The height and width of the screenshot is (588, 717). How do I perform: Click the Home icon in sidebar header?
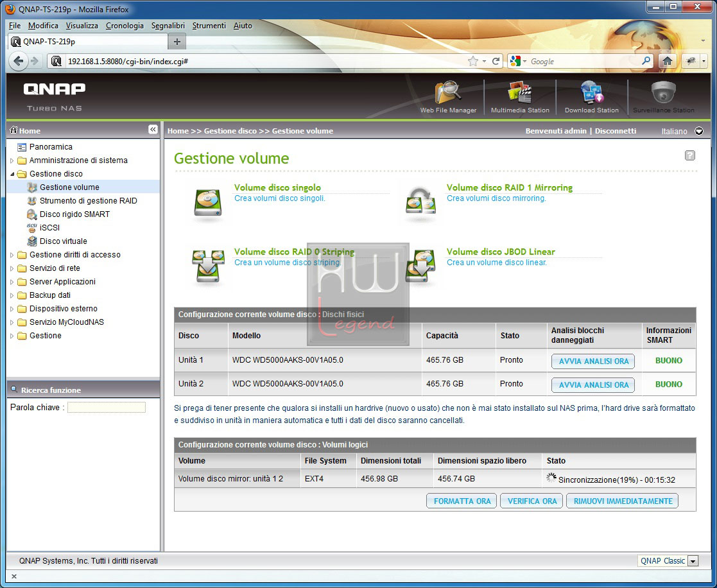click(13, 130)
